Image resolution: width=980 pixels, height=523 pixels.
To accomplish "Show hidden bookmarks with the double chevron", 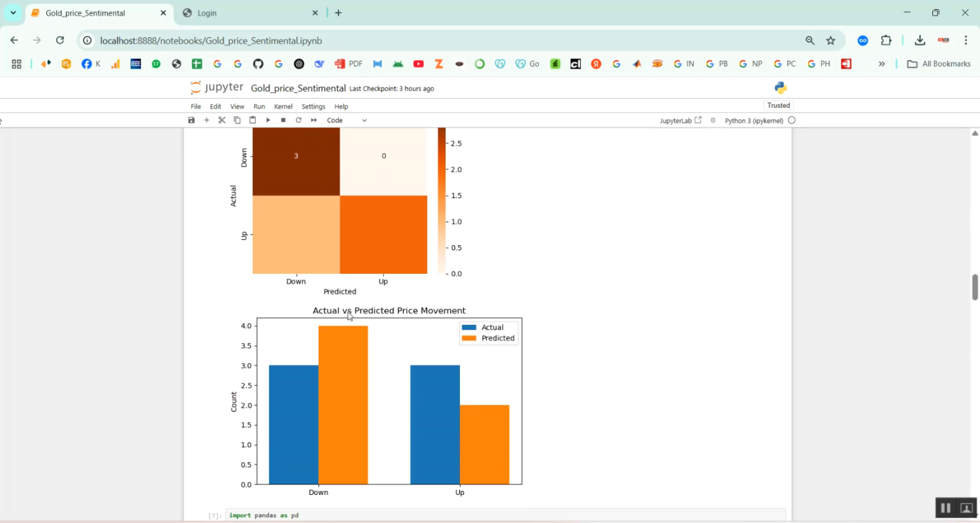I will [x=881, y=64].
